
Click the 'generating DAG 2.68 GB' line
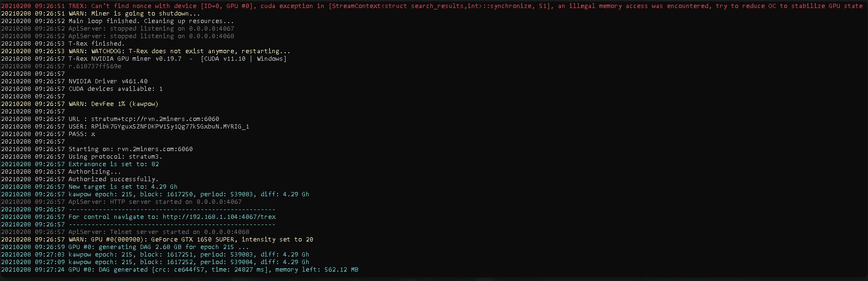coord(125,247)
